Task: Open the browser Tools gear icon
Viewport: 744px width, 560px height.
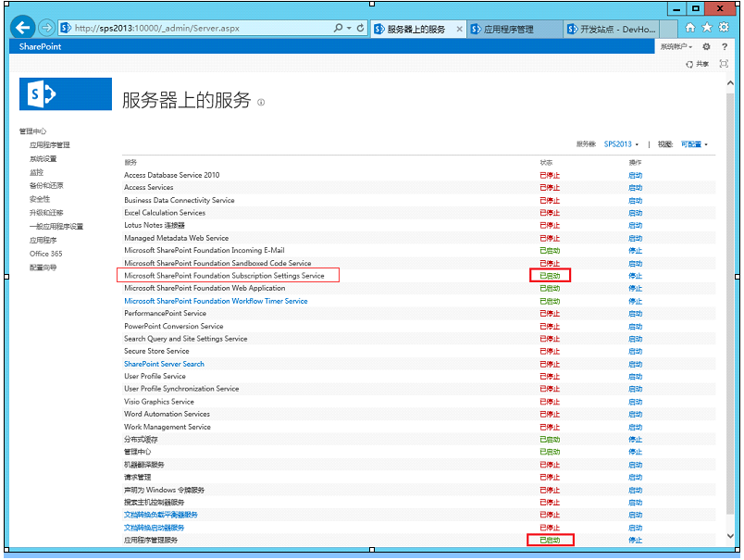Action: tap(724, 28)
